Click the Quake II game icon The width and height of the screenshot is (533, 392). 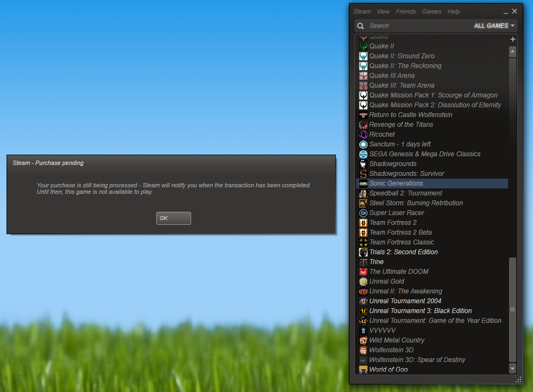click(x=363, y=46)
